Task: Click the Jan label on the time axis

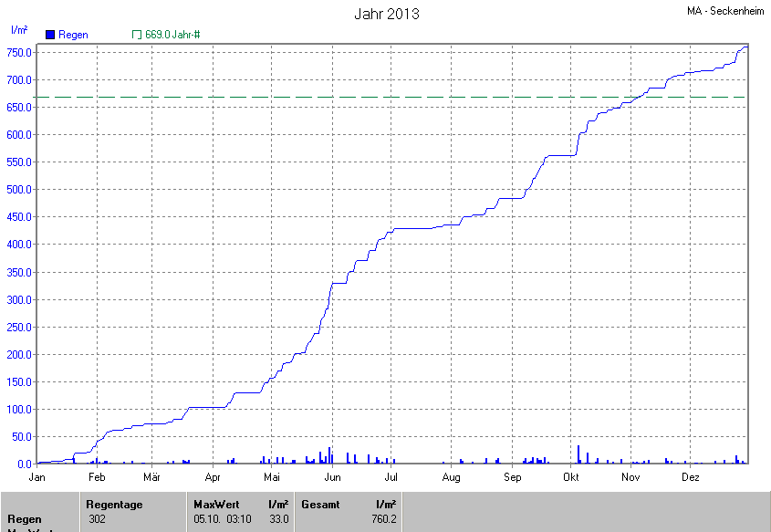Action: point(37,477)
